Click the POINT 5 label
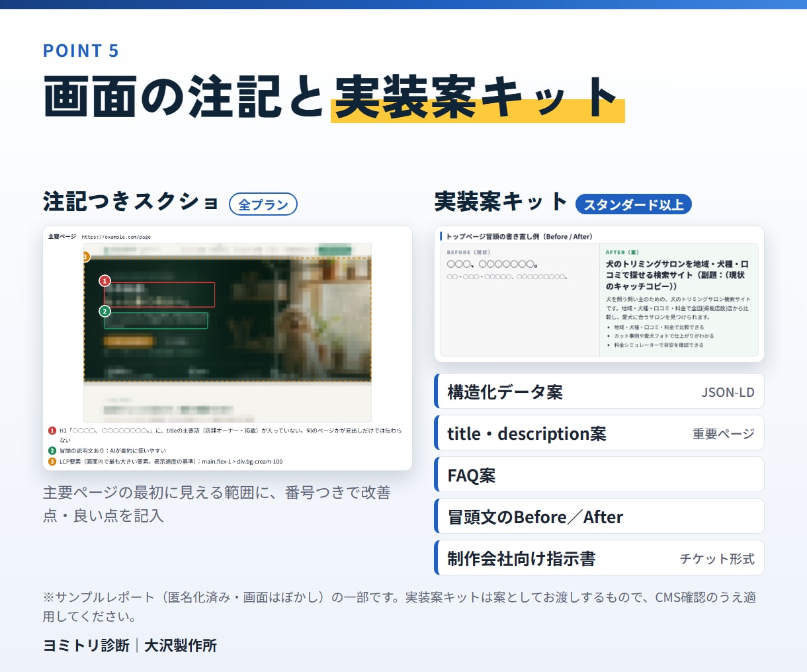 coord(81,51)
